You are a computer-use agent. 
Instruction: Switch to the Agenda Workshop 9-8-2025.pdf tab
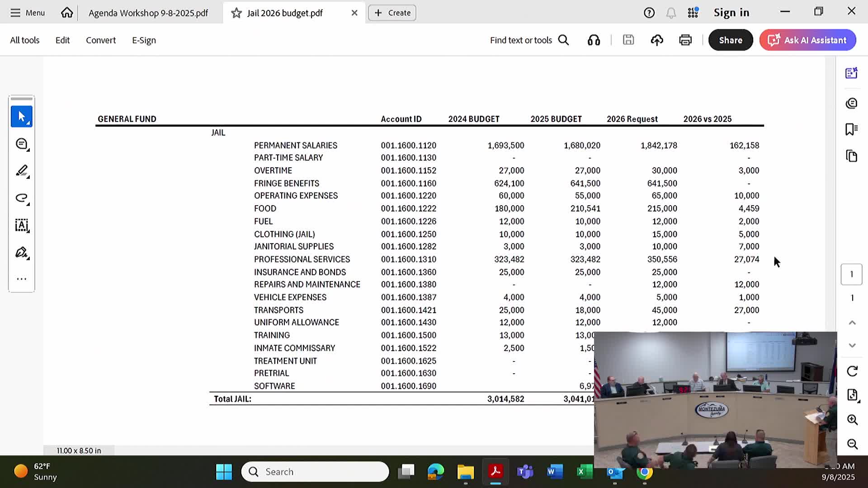(x=148, y=13)
